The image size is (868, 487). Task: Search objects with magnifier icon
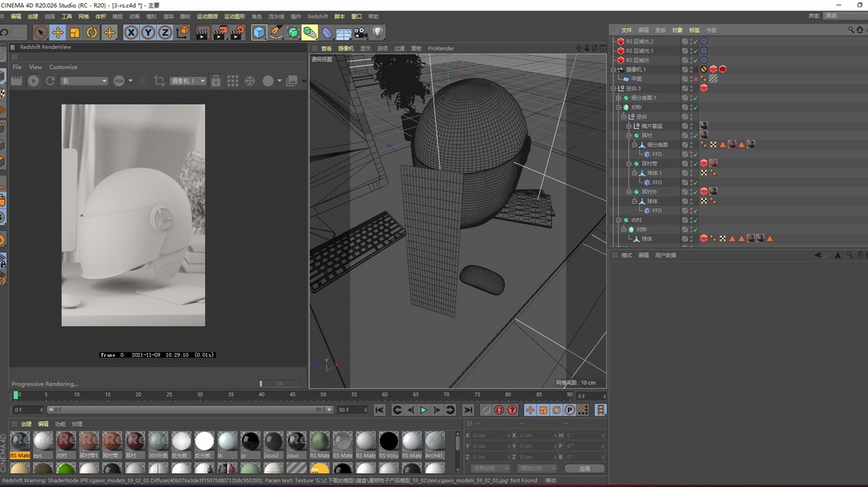(x=851, y=30)
